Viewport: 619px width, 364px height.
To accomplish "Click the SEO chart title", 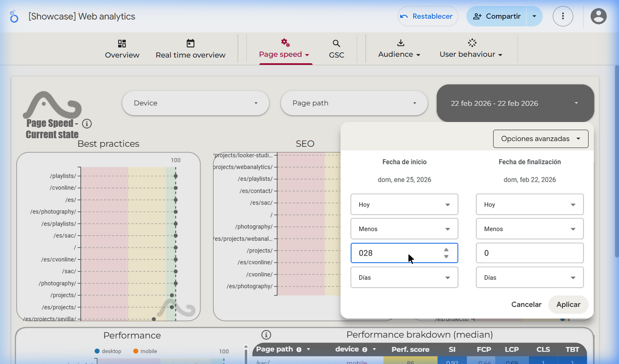I will click(305, 143).
